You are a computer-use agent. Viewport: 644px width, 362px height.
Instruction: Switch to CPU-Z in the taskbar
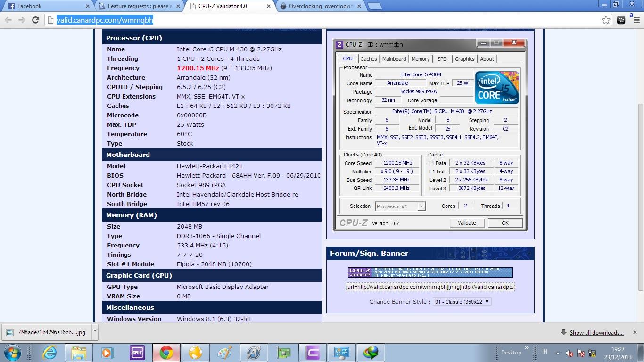pos(137,352)
